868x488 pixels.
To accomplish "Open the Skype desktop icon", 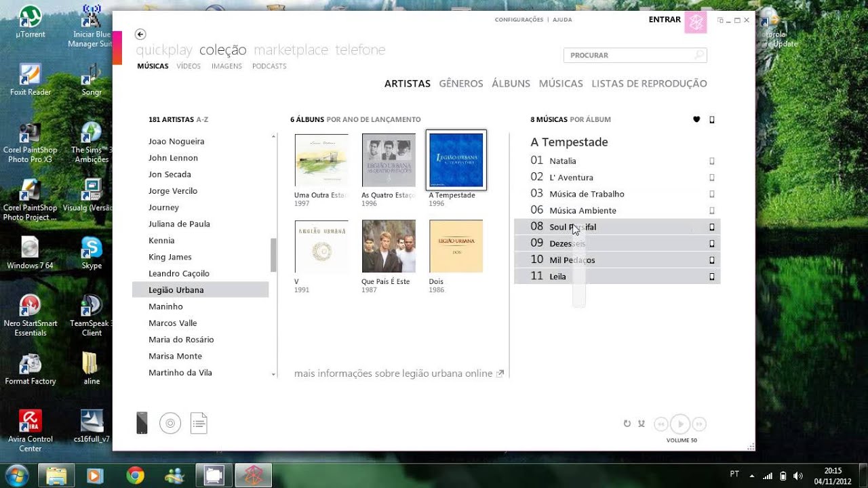I will [x=92, y=253].
